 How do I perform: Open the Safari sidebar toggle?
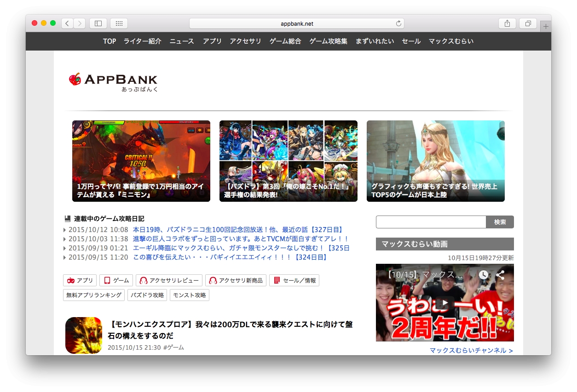[x=98, y=23]
